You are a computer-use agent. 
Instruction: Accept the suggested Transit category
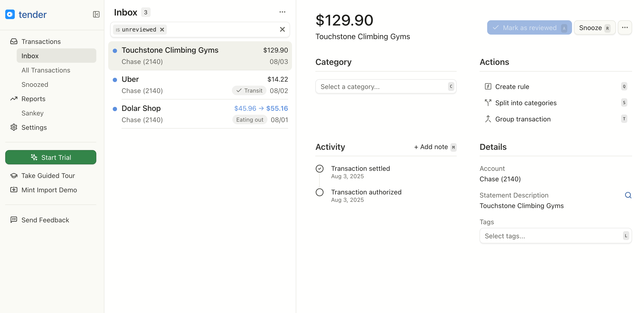tap(249, 91)
